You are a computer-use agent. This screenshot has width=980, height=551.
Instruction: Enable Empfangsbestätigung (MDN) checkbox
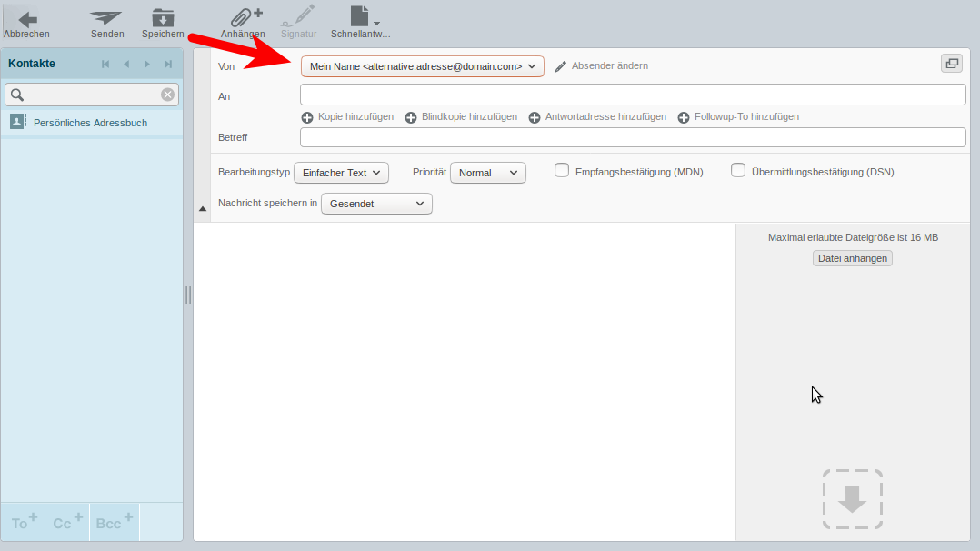(x=562, y=171)
